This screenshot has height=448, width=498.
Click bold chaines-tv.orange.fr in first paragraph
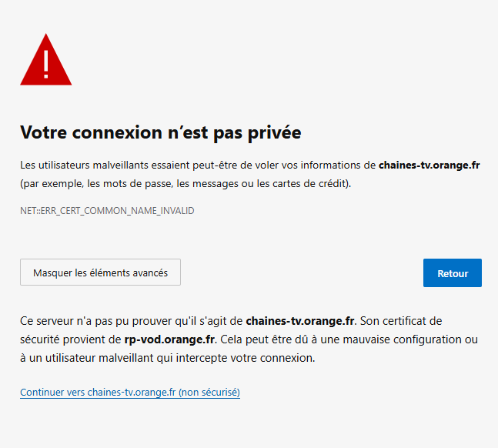tap(429, 165)
